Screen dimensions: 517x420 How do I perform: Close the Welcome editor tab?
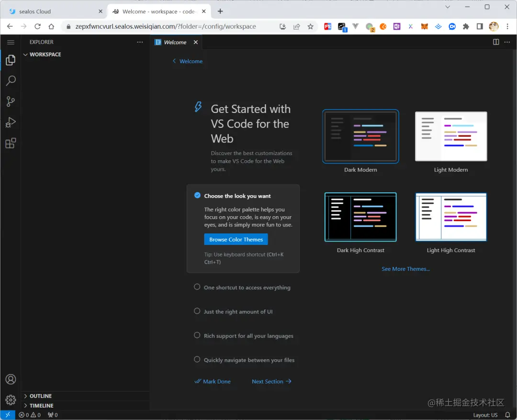coord(195,42)
